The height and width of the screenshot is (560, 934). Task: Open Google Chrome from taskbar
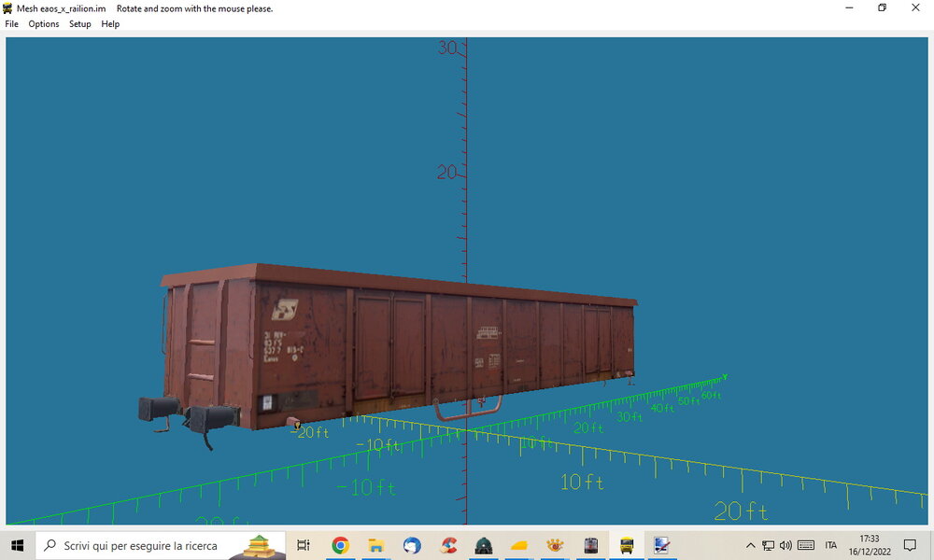tap(340, 545)
